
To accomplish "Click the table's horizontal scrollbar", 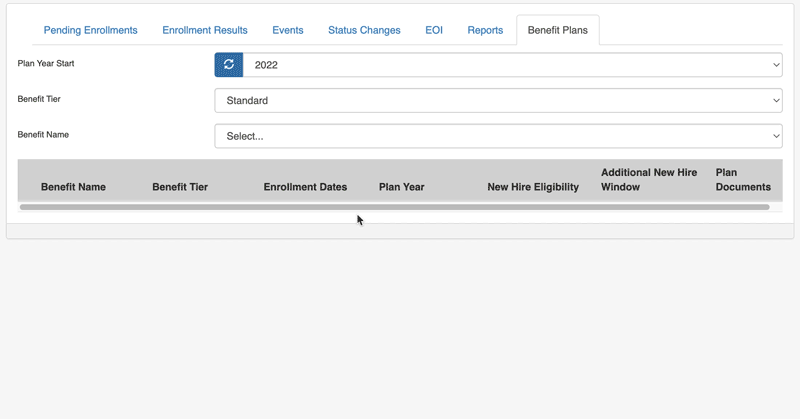I will 394,207.
